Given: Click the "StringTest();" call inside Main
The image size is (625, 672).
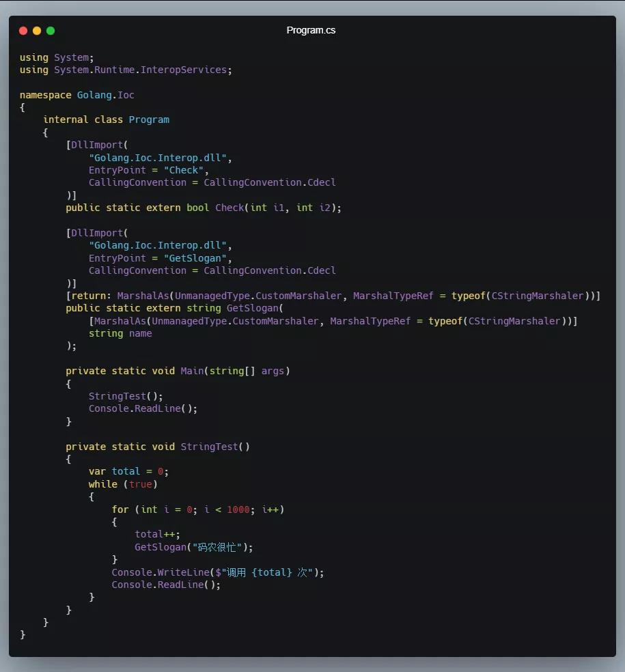Looking at the screenshot, I should [126, 396].
